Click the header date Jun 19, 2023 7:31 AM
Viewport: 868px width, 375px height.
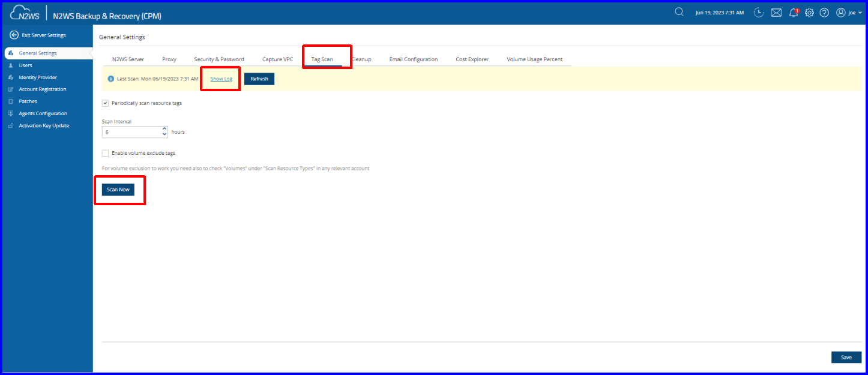tap(719, 13)
